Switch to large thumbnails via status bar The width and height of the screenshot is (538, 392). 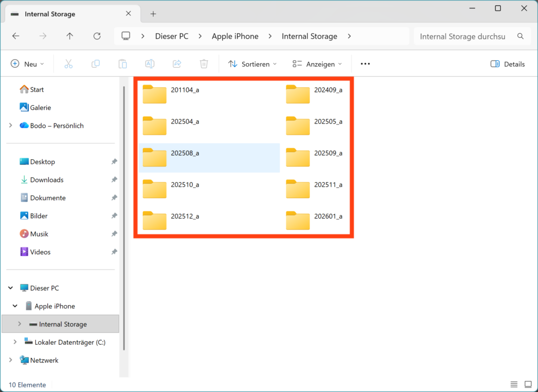pyautogui.click(x=527, y=384)
